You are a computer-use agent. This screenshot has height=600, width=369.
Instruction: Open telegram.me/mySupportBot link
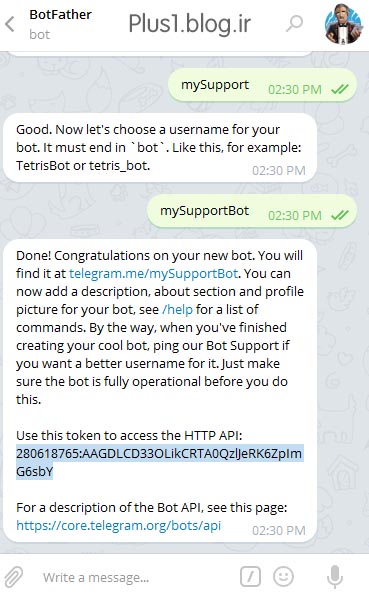pos(153,274)
